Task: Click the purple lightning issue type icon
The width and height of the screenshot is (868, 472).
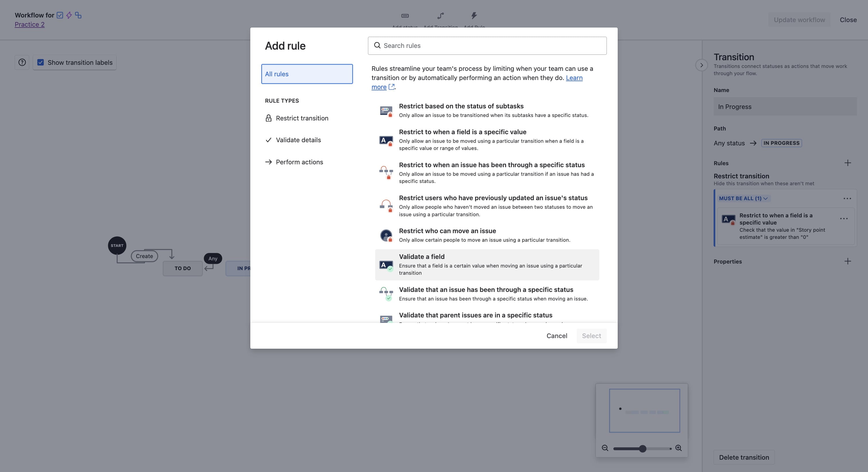Action: coord(69,15)
